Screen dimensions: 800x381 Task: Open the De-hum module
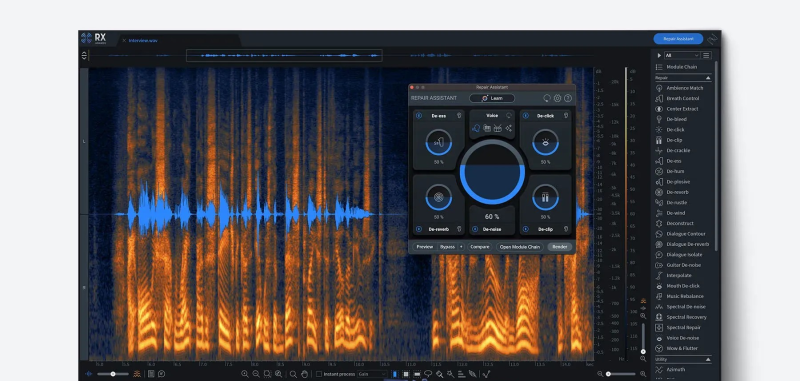670,171
